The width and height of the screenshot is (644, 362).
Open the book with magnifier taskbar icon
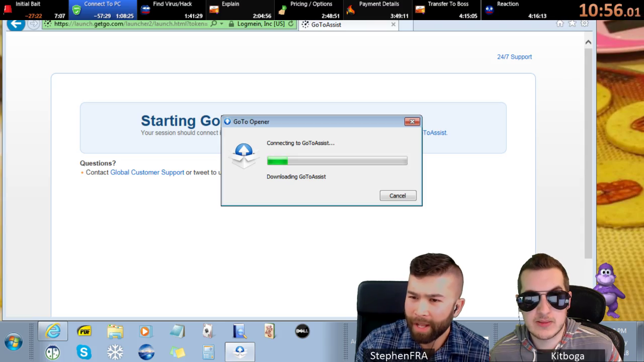pyautogui.click(x=239, y=331)
